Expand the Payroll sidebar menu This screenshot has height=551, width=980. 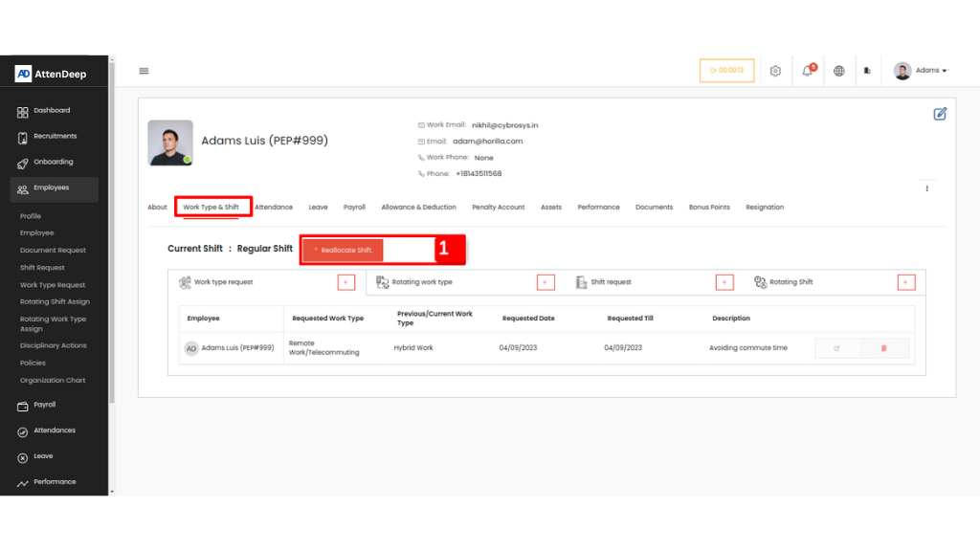click(x=45, y=405)
